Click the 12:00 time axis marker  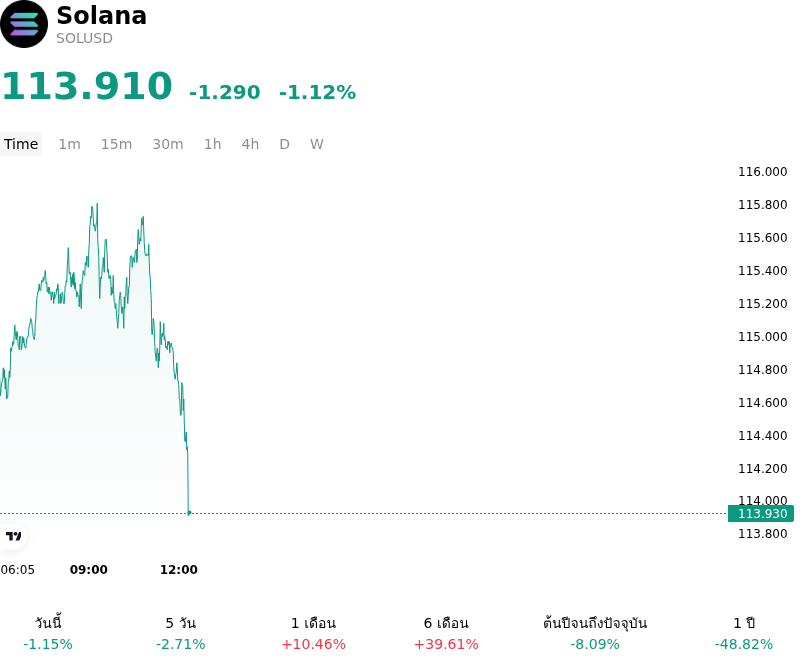179,570
